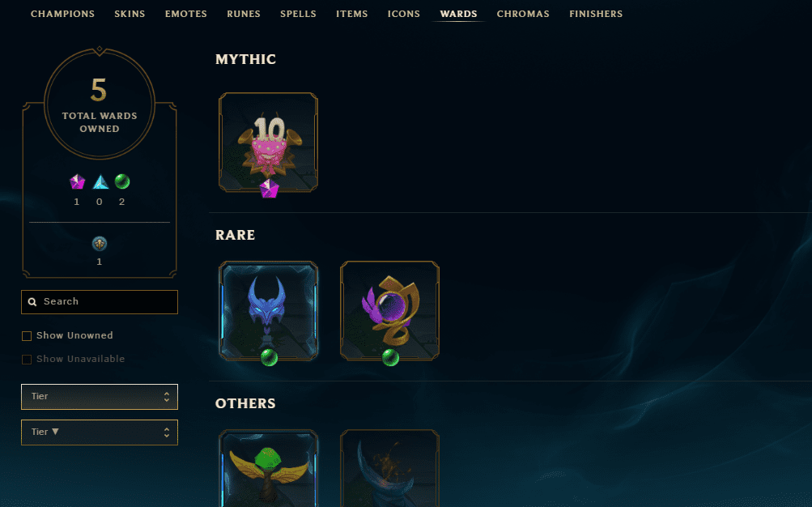Select the purple orb gold ward

point(389,311)
